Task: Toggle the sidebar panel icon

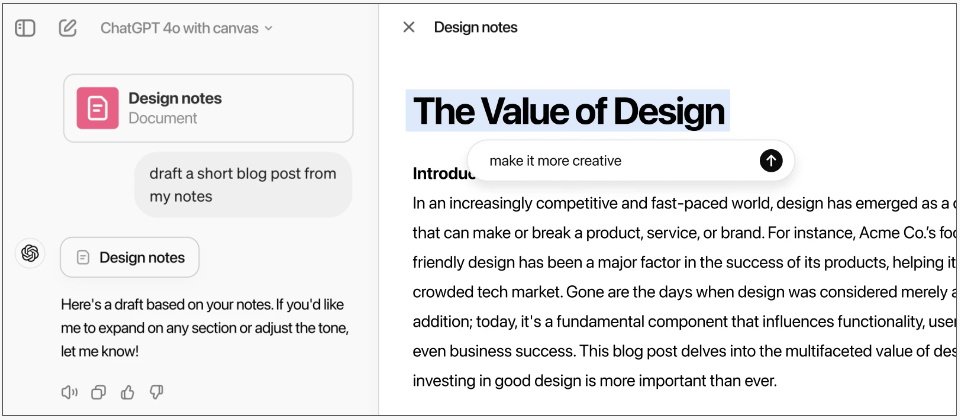Action: click(x=25, y=28)
